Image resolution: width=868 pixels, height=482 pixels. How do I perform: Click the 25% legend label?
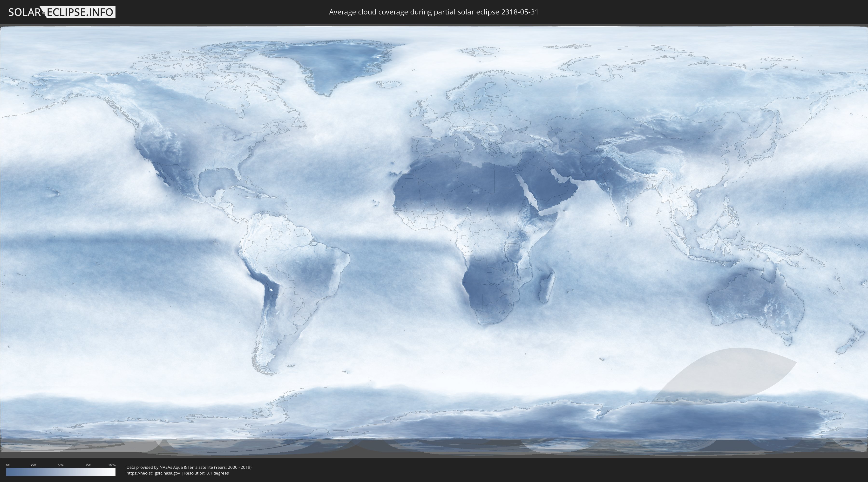(x=33, y=465)
